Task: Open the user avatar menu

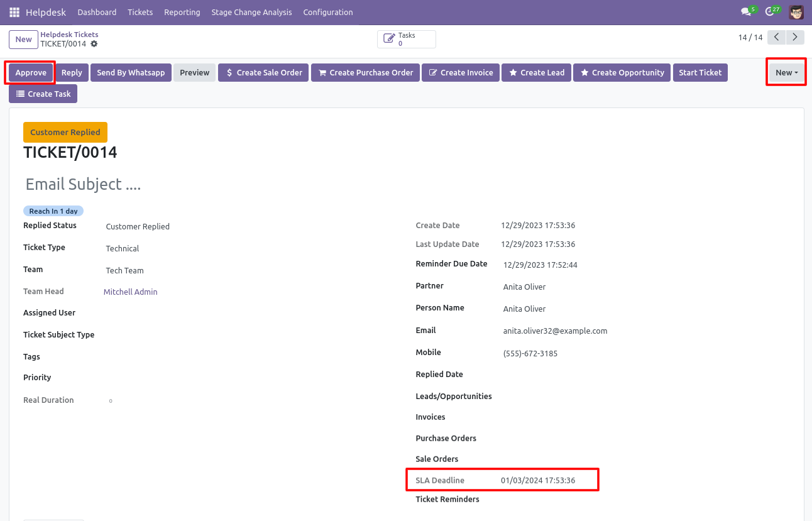Action: (x=796, y=13)
